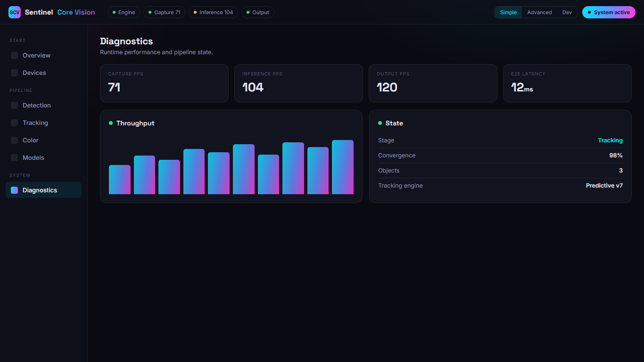Click the Inference 104 status pill

pyautogui.click(x=213, y=12)
